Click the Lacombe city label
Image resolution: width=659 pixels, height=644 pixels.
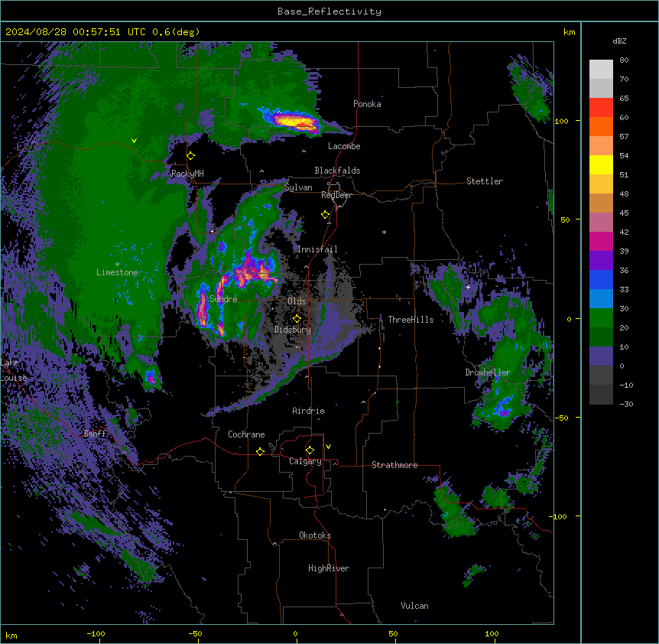tap(344, 146)
